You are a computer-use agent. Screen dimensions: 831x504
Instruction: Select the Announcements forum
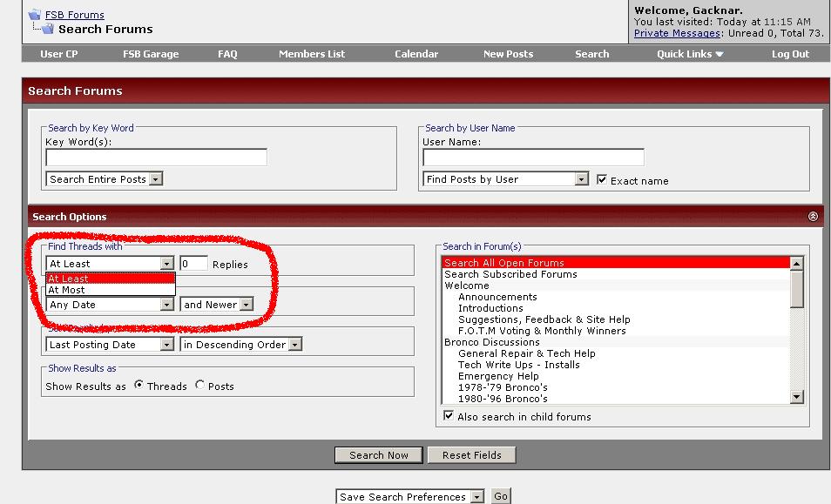(x=616, y=297)
